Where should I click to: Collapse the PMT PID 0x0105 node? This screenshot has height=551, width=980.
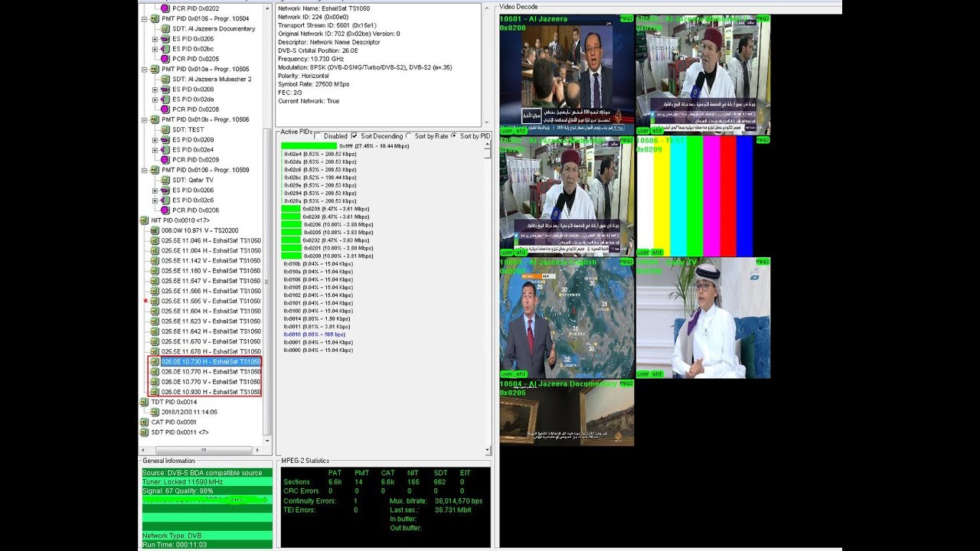click(145, 18)
